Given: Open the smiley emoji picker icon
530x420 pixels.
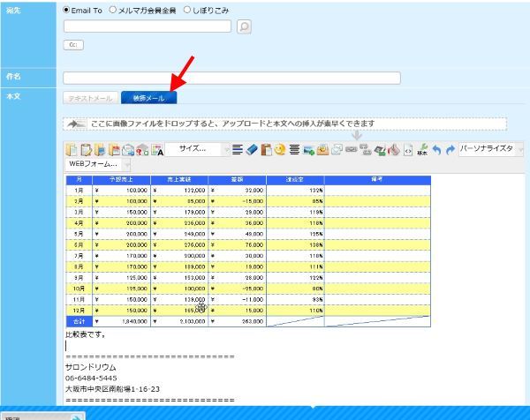Looking at the screenshot, I should click(x=280, y=149).
